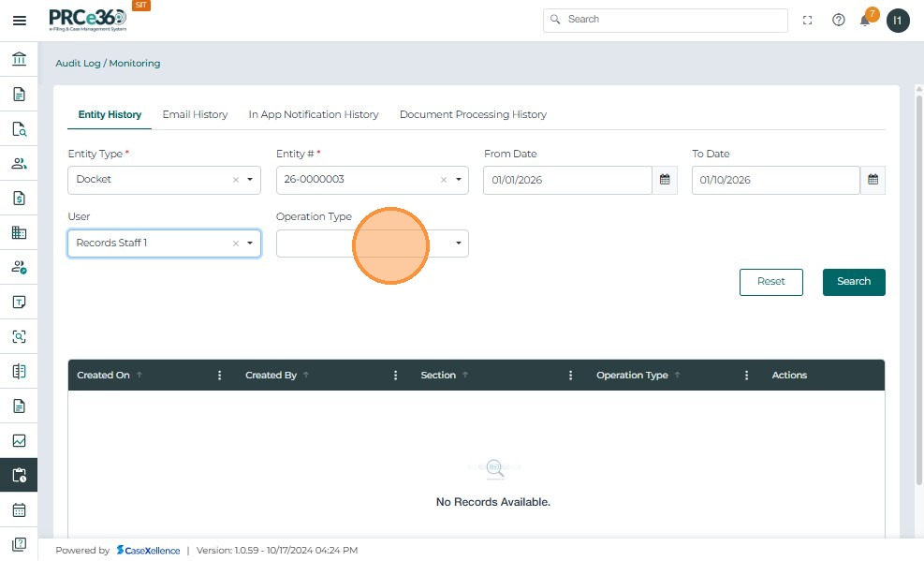Viewport: 924px width, 561px height.
Task: Click the Reset button
Action: click(770, 282)
